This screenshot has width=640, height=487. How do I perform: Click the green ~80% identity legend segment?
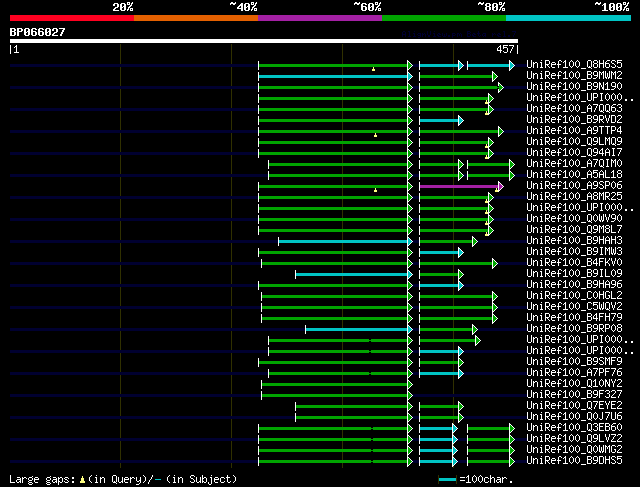click(x=444, y=18)
